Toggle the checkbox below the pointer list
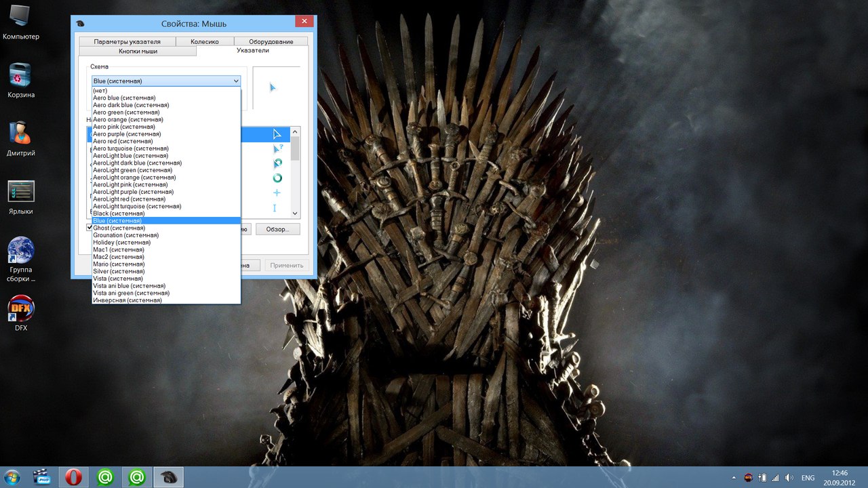Viewport: 868px width, 488px height. 90,228
